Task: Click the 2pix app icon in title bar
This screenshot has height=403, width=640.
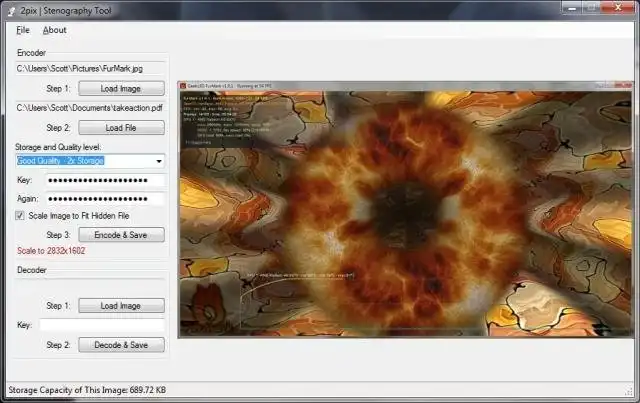Action: (x=12, y=11)
